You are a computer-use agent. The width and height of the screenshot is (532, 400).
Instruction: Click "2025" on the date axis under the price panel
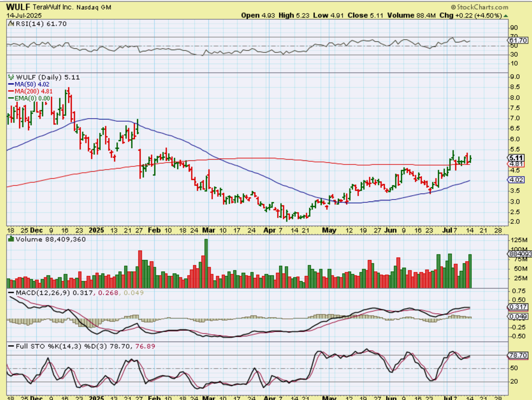pyautogui.click(x=96, y=230)
